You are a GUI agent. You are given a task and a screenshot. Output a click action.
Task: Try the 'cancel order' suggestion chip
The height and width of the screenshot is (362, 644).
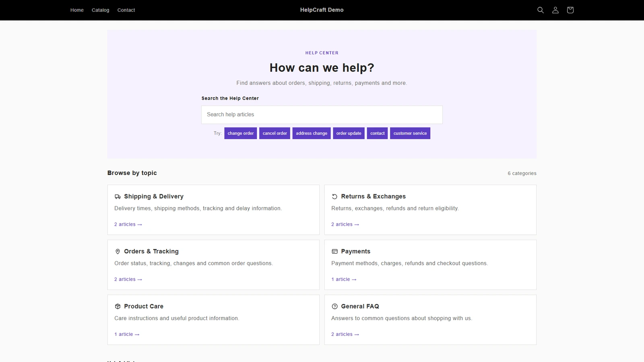click(275, 133)
